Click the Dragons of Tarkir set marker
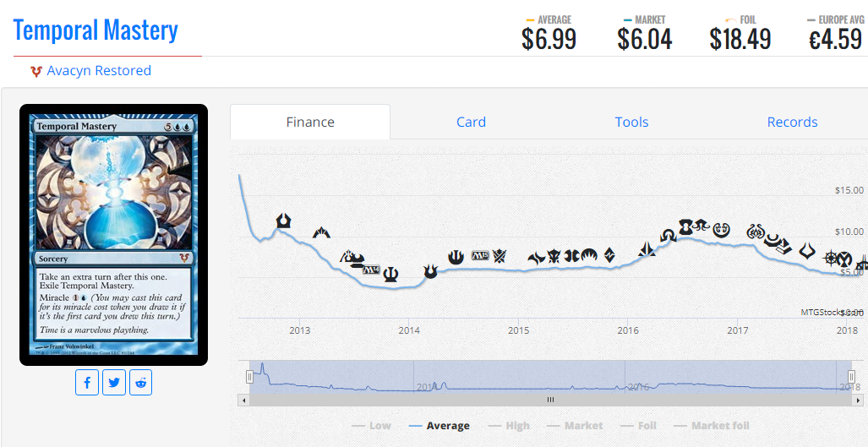Viewport: 868px width, 447px height. 554,256
